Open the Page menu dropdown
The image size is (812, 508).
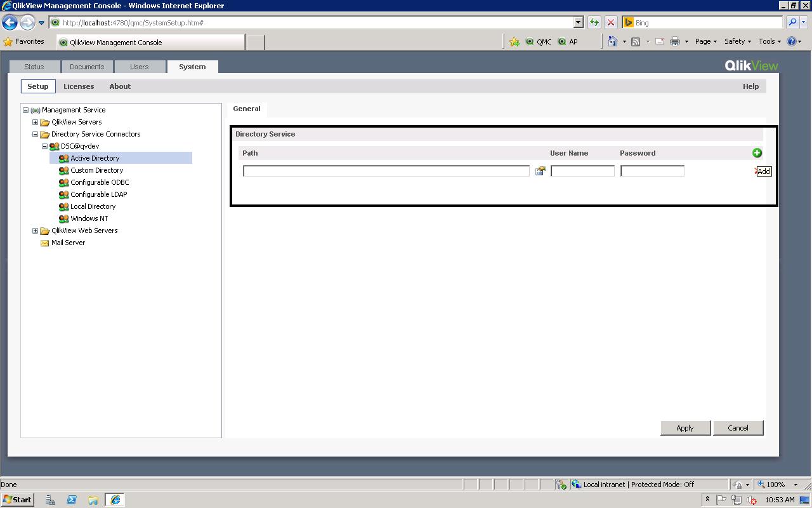tap(706, 42)
